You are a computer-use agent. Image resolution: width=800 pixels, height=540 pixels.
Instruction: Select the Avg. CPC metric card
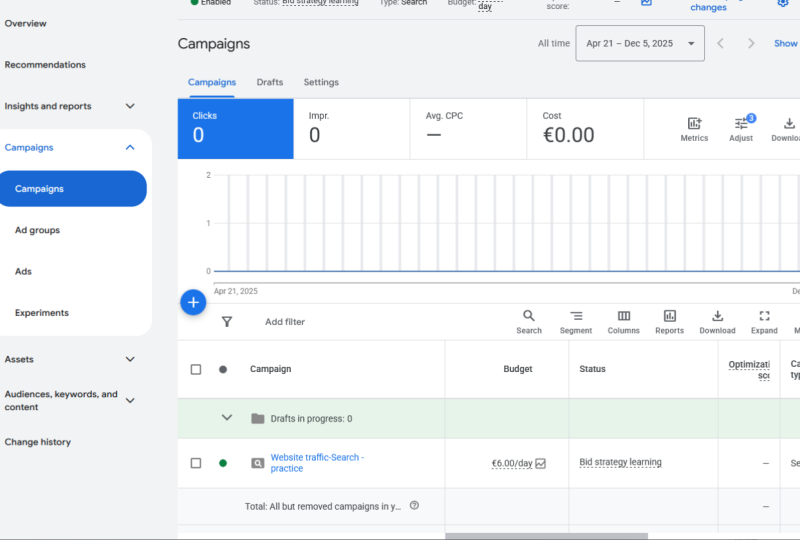point(468,129)
